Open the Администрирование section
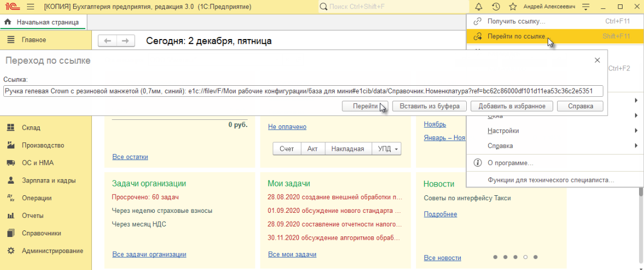Screen dimensions: 644x270 coord(52,251)
